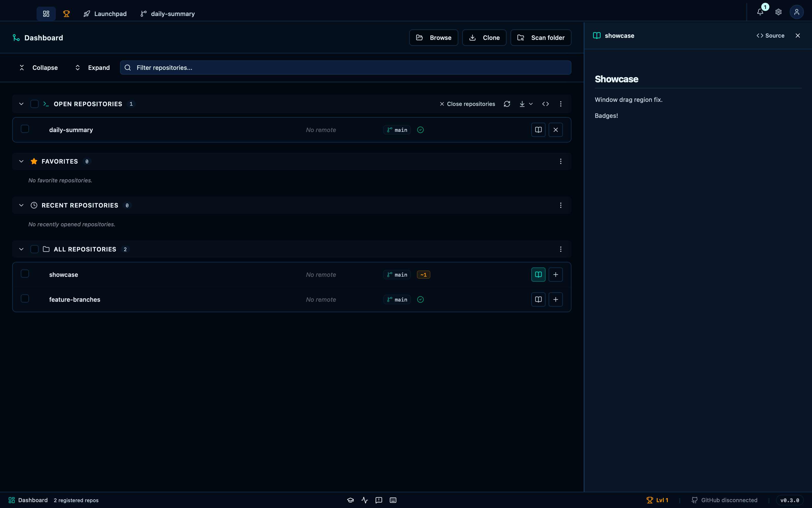Viewport: 812px width, 508px height.
Task: Click the clean status check for feature-branches
Action: (x=420, y=300)
